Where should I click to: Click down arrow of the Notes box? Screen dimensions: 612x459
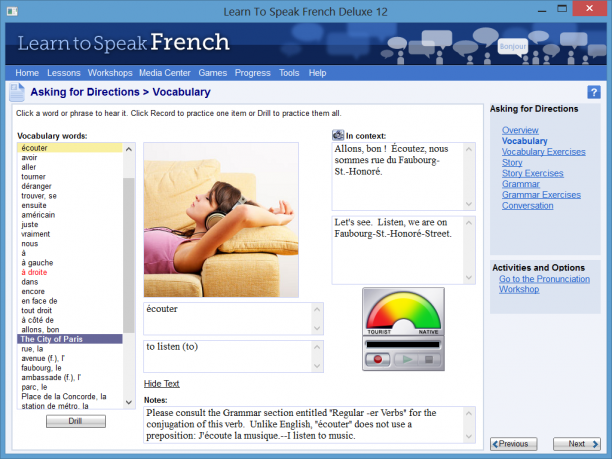[x=469, y=436]
